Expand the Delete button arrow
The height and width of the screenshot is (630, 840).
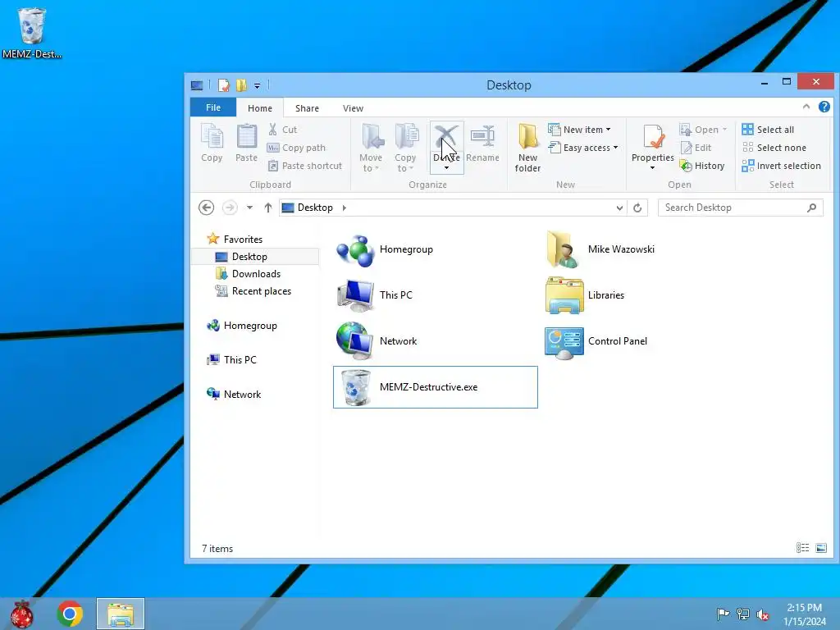[446, 168]
